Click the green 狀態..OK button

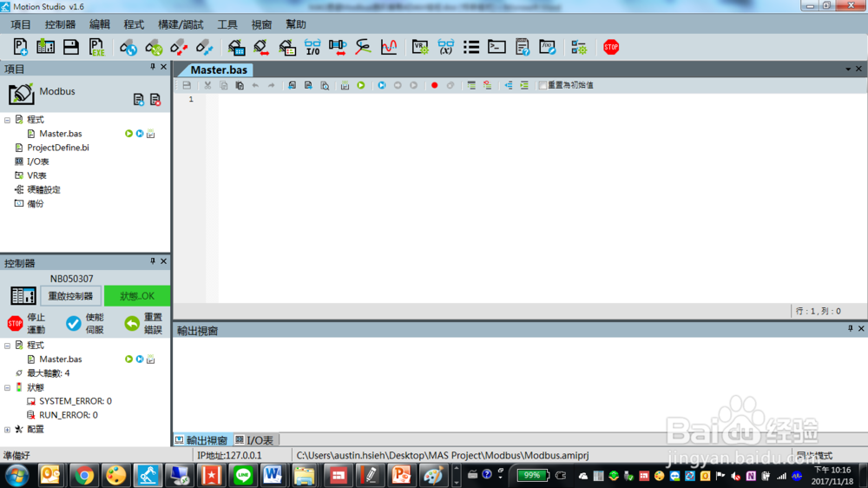pyautogui.click(x=137, y=296)
